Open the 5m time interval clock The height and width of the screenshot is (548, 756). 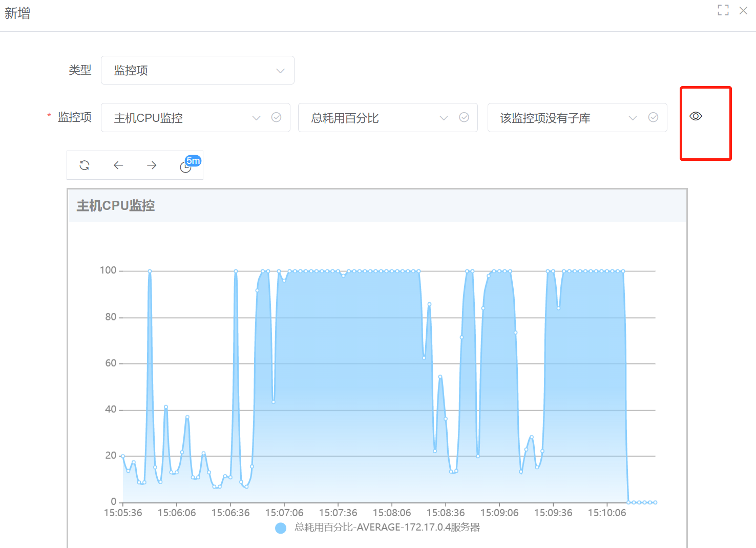pyautogui.click(x=185, y=167)
